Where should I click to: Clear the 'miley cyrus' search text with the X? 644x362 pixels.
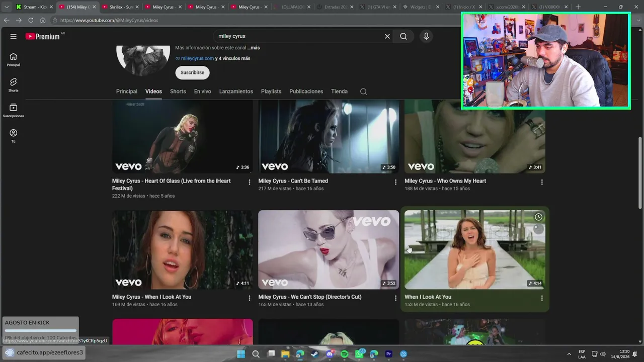(x=387, y=36)
